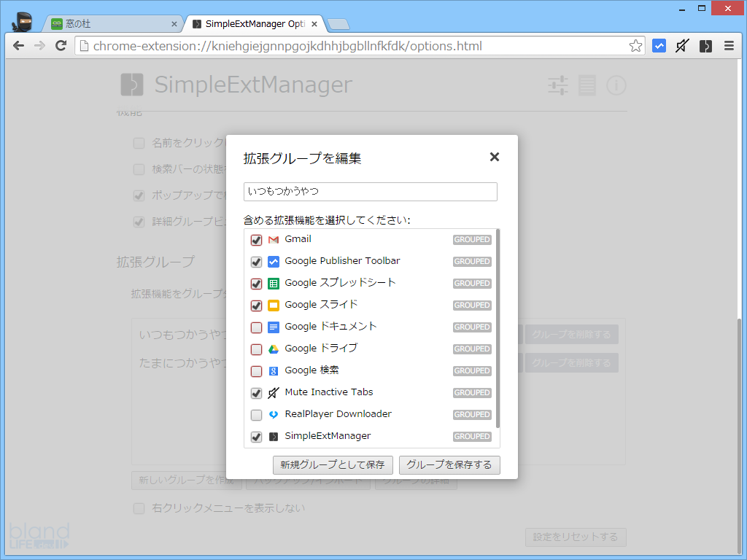Open the settings sliders icon in header
The width and height of the screenshot is (747, 560).
[x=558, y=85]
